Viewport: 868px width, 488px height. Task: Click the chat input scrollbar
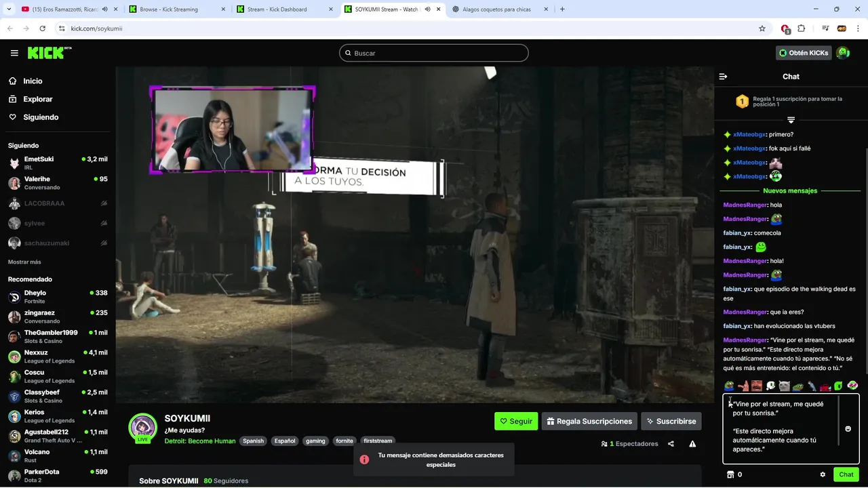839,422
